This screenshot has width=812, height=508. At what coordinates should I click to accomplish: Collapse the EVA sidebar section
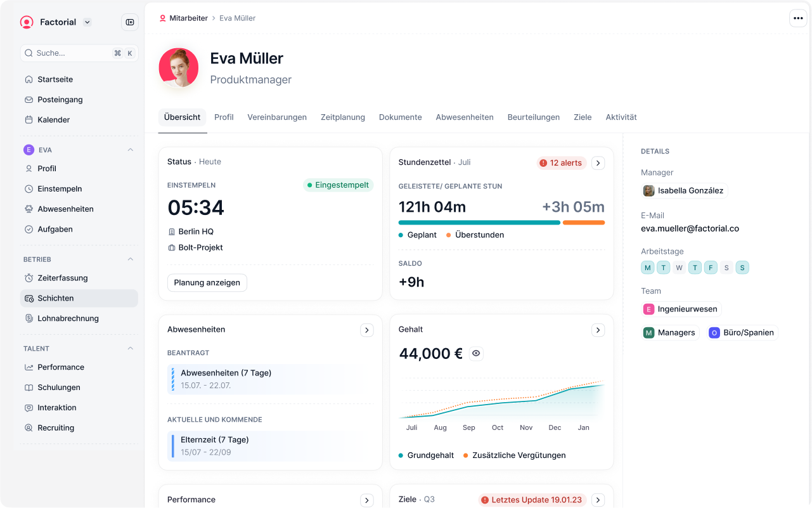pyautogui.click(x=131, y=150)
